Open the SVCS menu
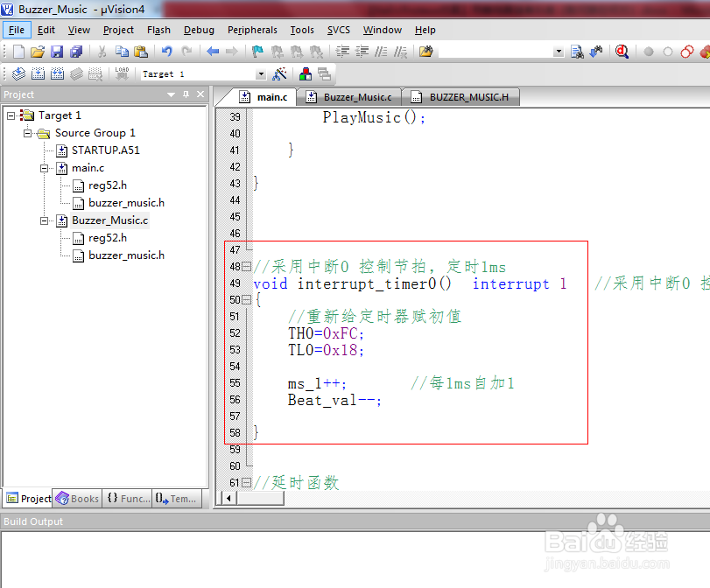The image size is (710, 588). (x=339, y=30)
